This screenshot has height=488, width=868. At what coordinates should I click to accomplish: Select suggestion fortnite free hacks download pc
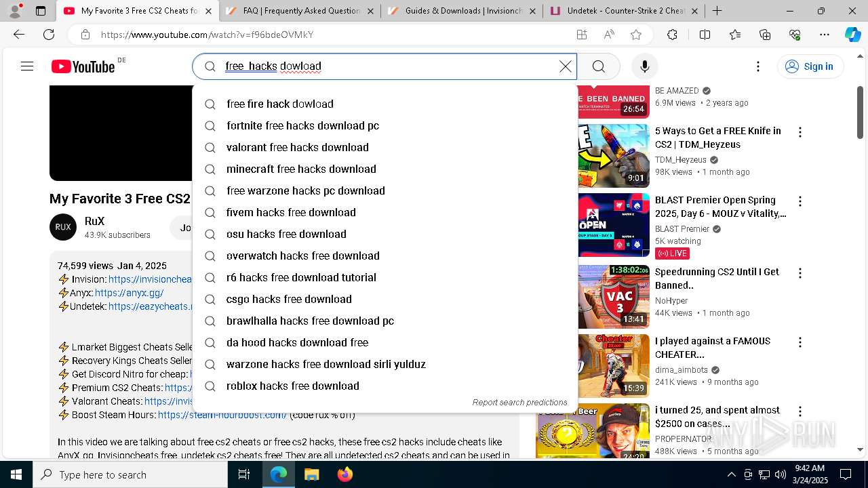(384, 125)
